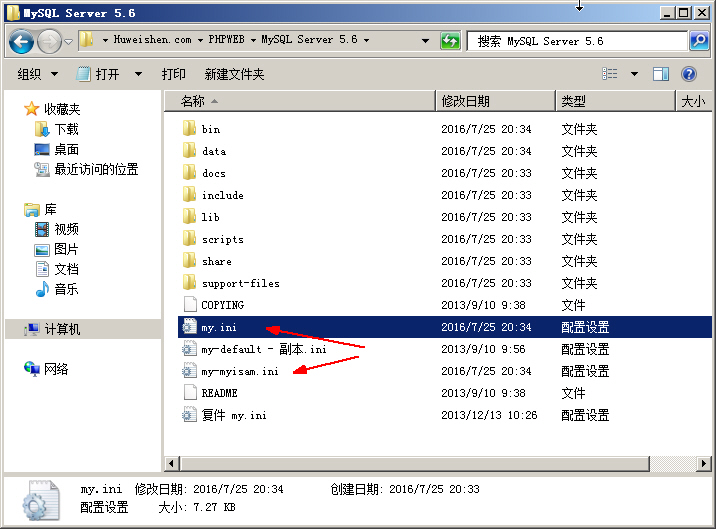Sort by 修改日期 column header
Viewport: 716px width, 529px height.
[x=466, y=101]
